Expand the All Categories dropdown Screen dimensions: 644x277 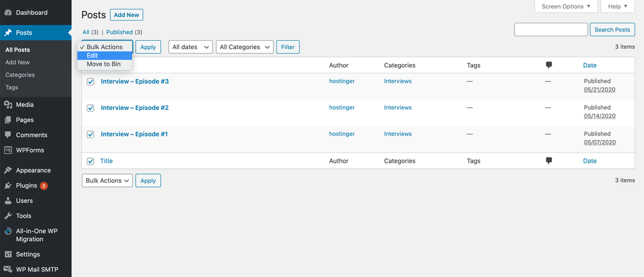(x=245, y=47)
